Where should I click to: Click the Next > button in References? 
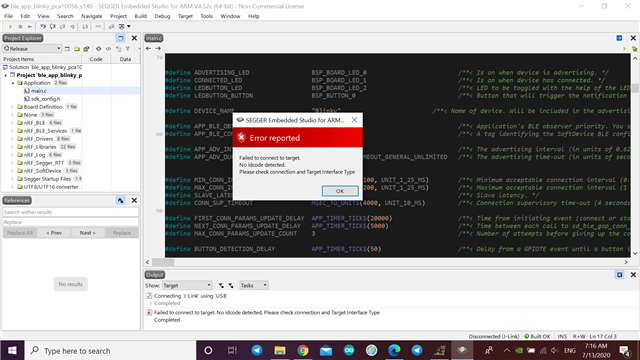coord(87,233)
